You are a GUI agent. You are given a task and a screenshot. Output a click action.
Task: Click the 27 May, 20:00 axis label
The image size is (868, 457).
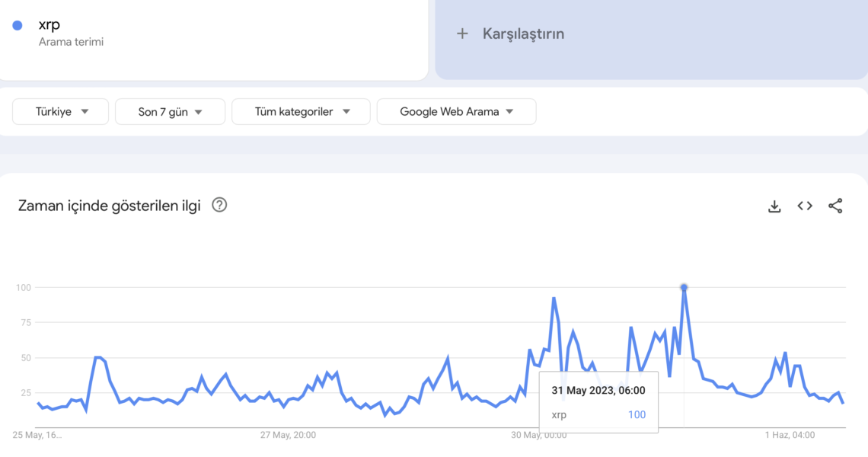point(288,435)
